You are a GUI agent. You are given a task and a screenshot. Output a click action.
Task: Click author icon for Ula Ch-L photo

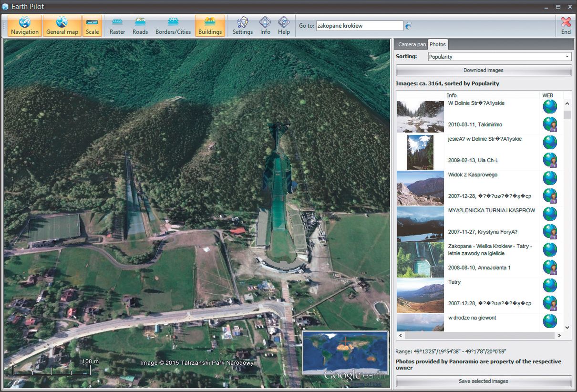tap(550, 160)
